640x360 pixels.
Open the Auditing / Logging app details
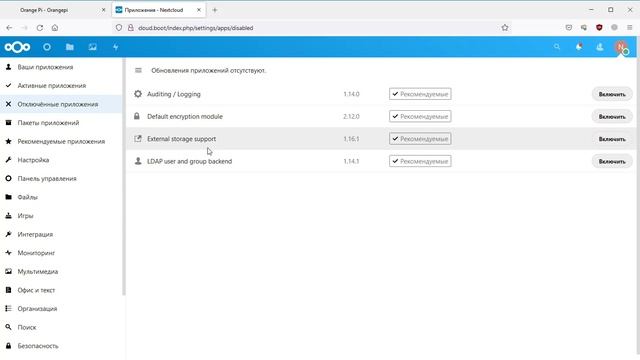coord(174,94)
